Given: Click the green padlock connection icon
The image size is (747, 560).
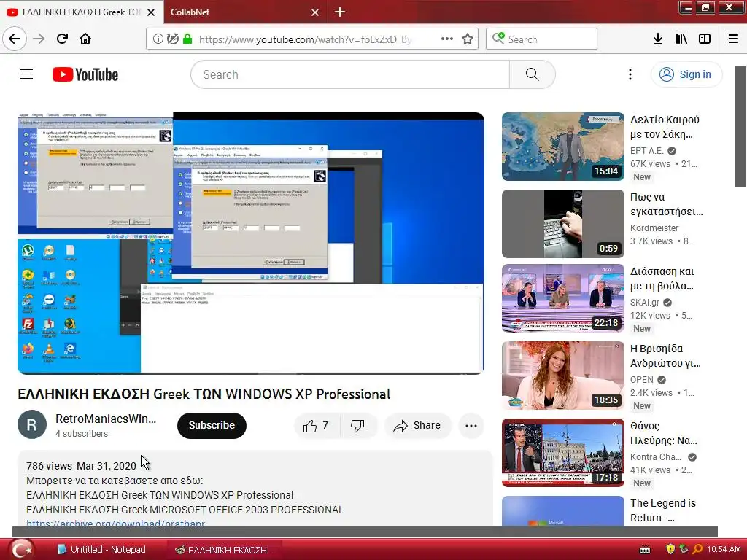Looking at the screenshot, I should pyautogui.click(x=187, y=39).
